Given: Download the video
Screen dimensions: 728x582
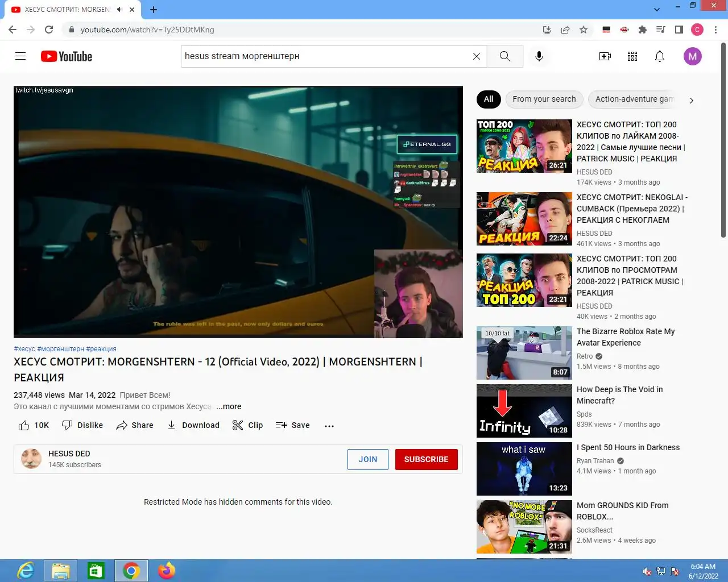Looking at the screenshot, I should [193, 425].
